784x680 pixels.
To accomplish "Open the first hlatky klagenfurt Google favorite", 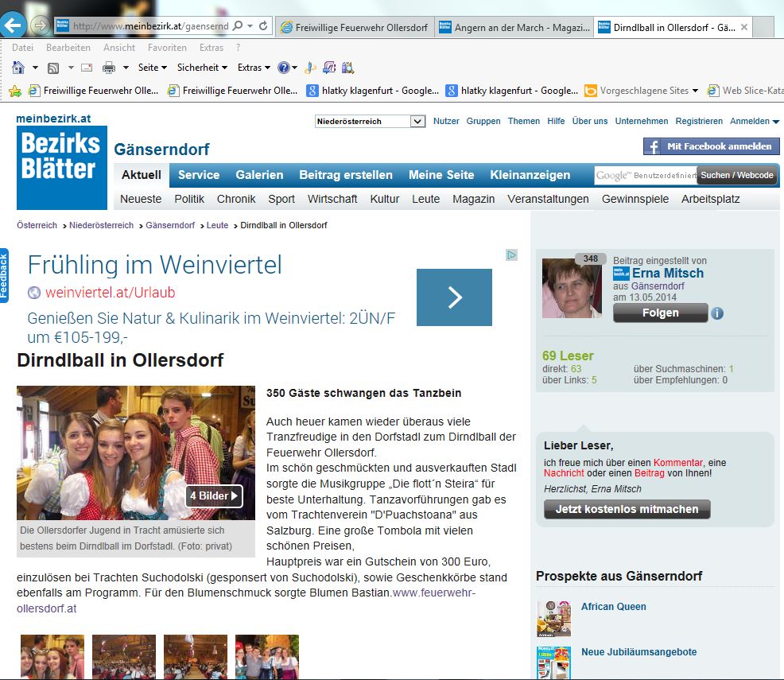I will coord(372,91).
